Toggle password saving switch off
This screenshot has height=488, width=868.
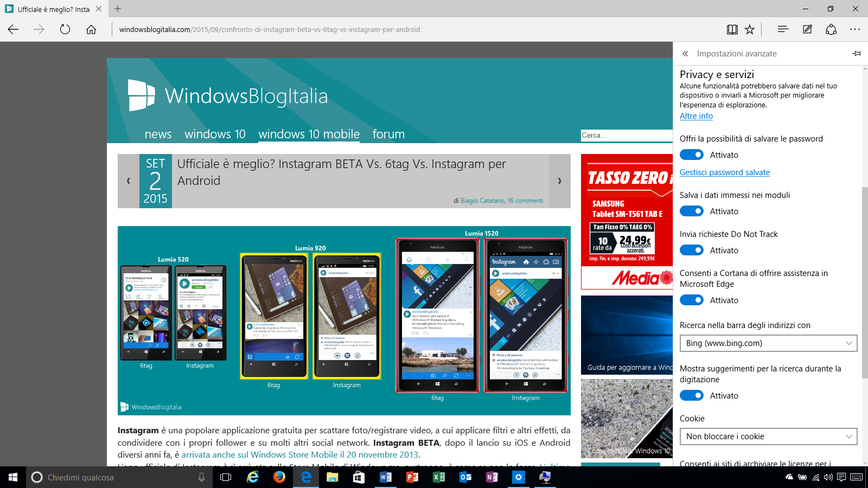point(692,155)
